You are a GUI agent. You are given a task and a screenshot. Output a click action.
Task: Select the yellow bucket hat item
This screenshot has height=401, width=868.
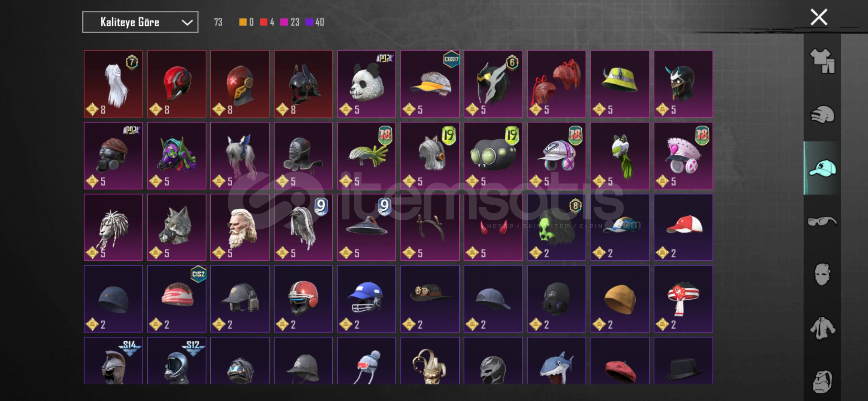pyautogui.click(x=620, y=84)
